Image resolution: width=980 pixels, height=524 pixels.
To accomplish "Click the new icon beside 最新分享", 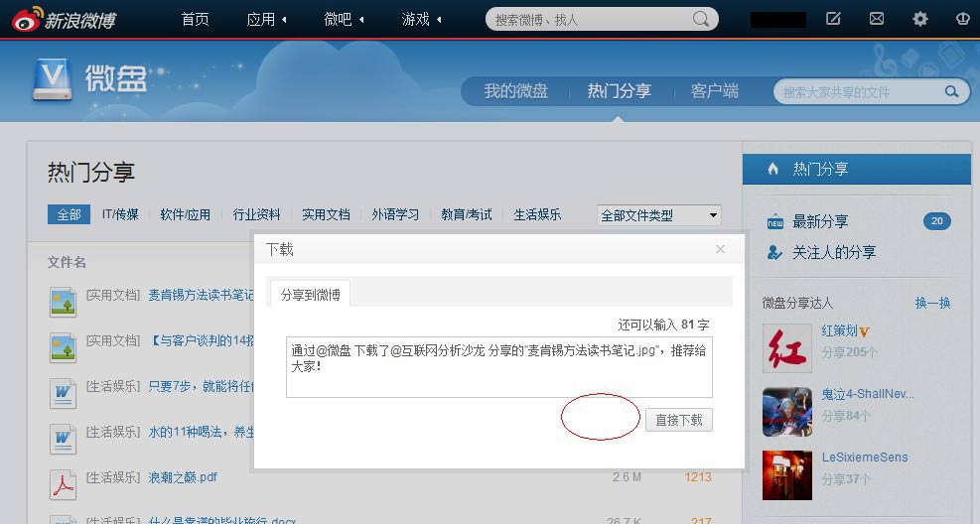I will (x=775, y=221).
